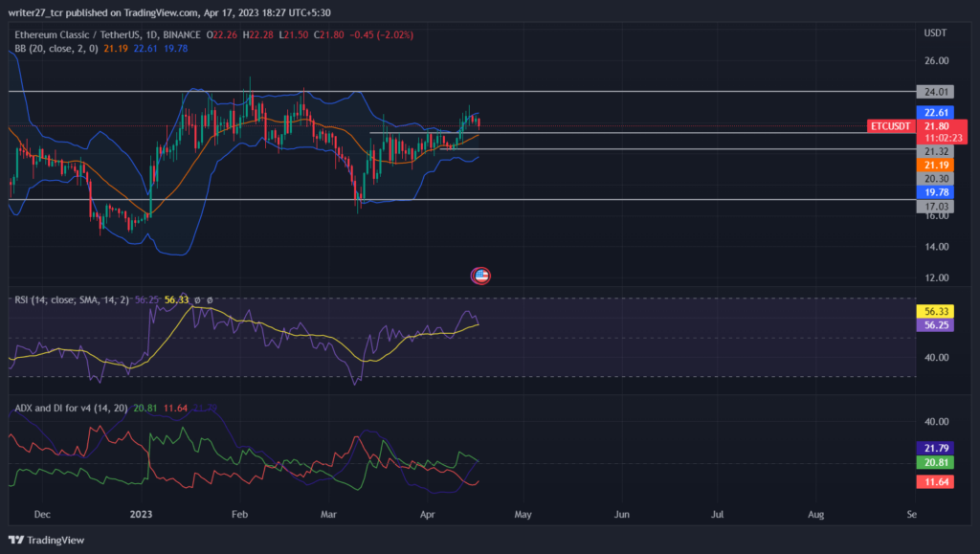
Task: Click the -0.45 (-2.02%) change value
Action: pos(380,35)
